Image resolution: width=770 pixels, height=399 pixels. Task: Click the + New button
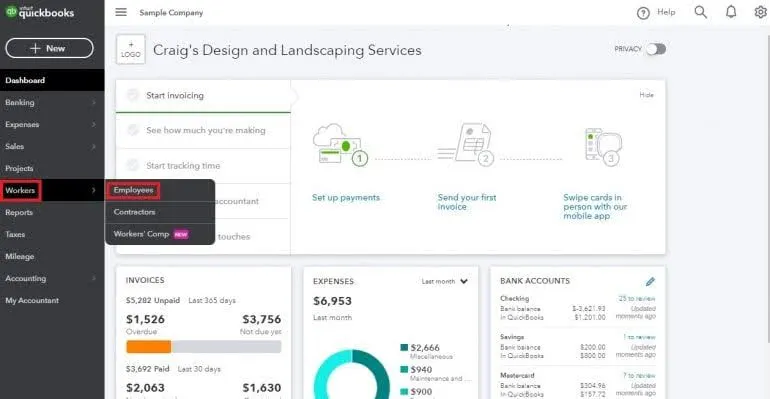(x=49, y=48)
